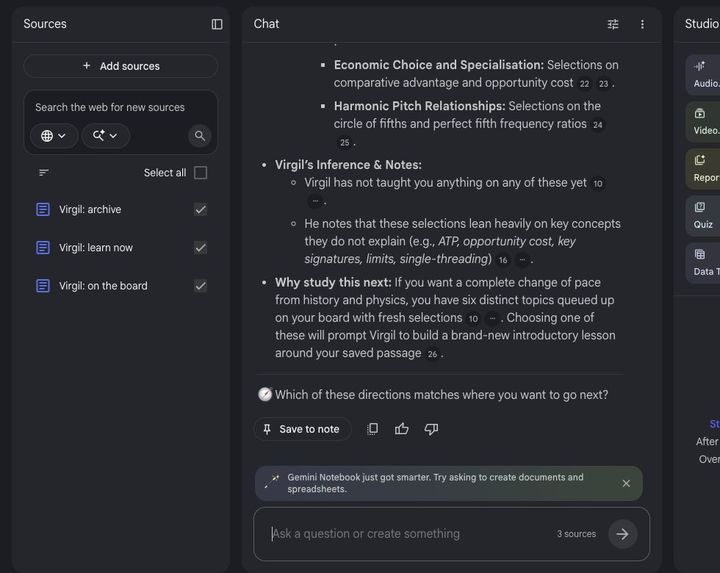Expand the research mode search dropdown
This screenshot has height=573, width=720.
pos(106,136)
